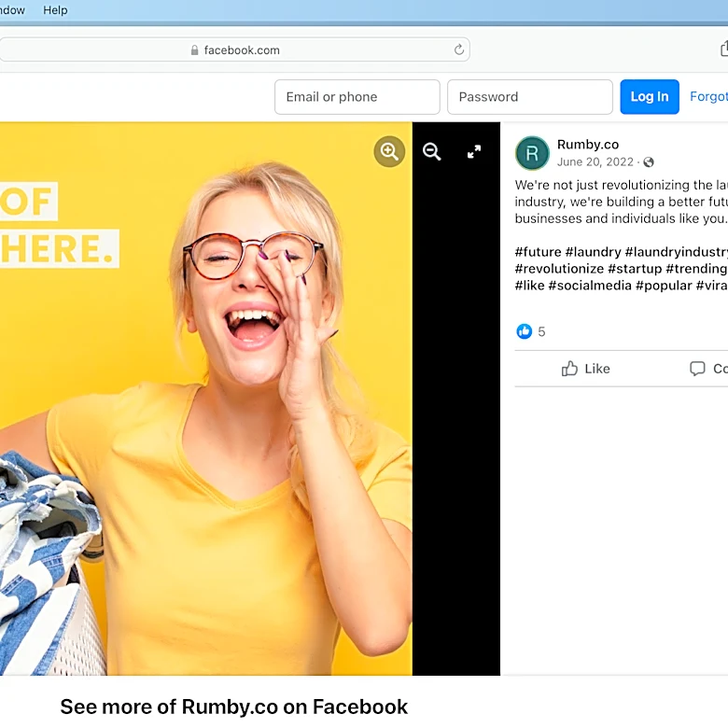Click the share icon in browser toolbar
Image resolution: width=728 pixels, height=728 pixels.
[724, 49]
